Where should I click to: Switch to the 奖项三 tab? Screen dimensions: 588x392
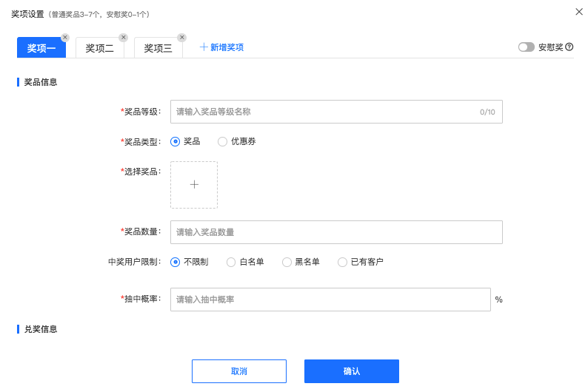158,47
